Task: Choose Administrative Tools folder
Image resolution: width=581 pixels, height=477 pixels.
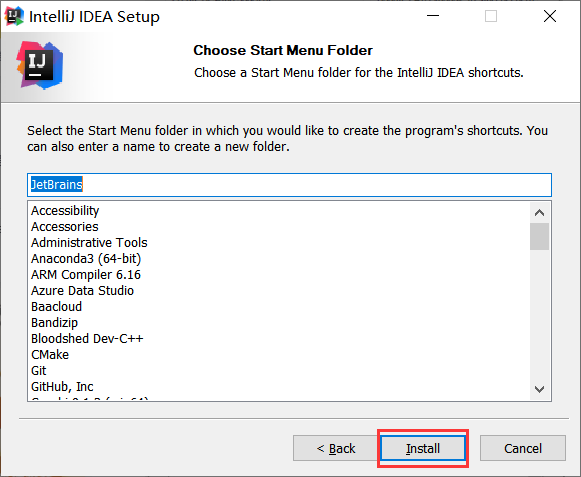Action: pyautogui.click(x=89, y=242)
